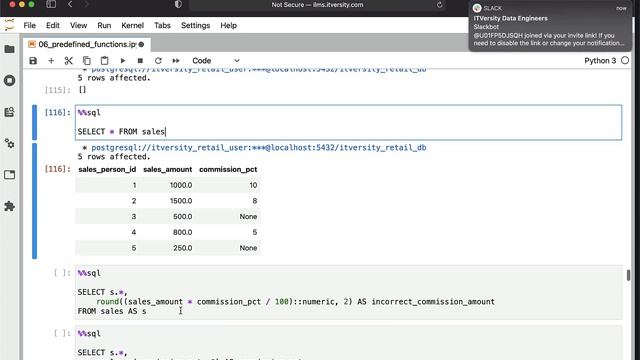640x360 pixels.
Task: Open the Settings menu
Action: 195,25
